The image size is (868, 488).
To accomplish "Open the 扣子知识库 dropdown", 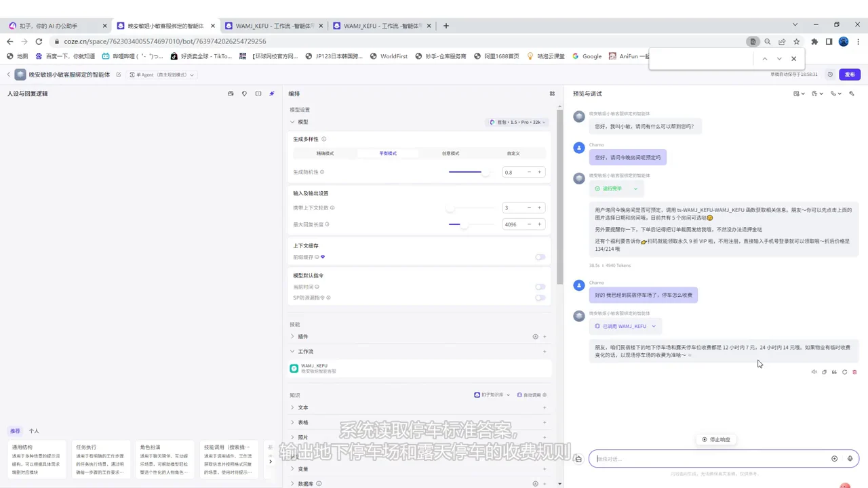I will [492, 394].
